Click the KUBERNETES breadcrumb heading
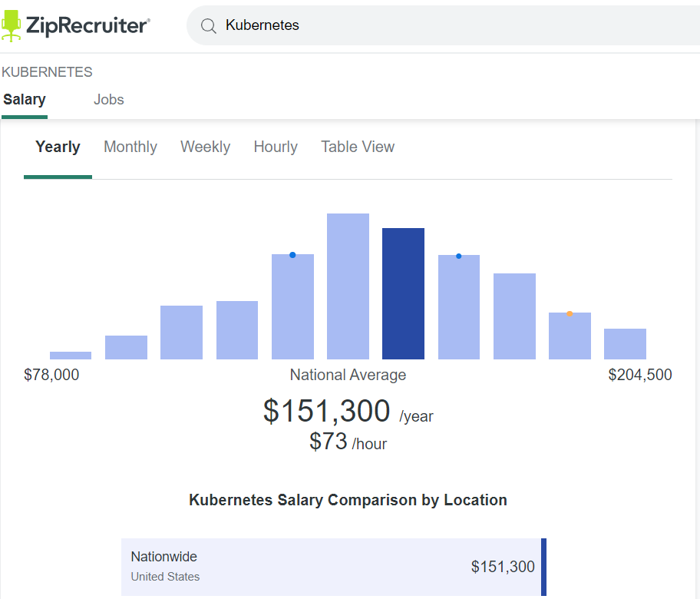Screen dimensions: 700x599 click(47, 72)
